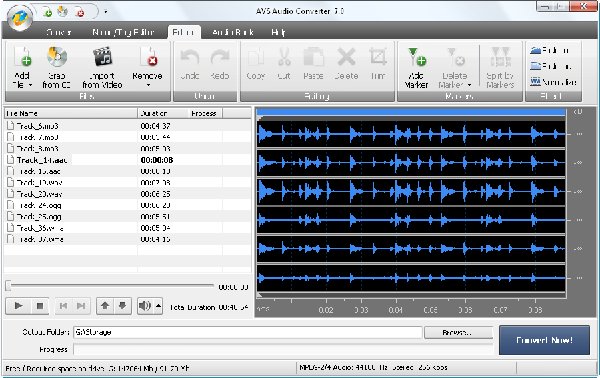Click the playback position slider
Screen dimensions: 600x378
point(109,286)
